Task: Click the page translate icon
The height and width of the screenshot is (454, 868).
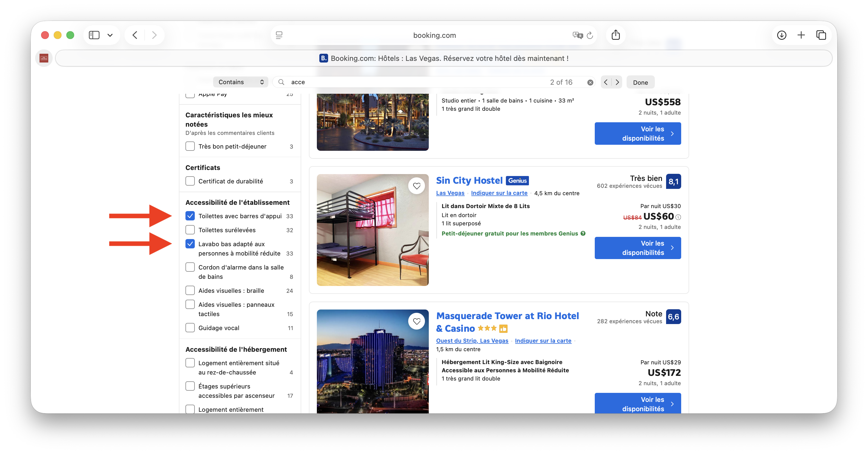Action: (577, 35)
